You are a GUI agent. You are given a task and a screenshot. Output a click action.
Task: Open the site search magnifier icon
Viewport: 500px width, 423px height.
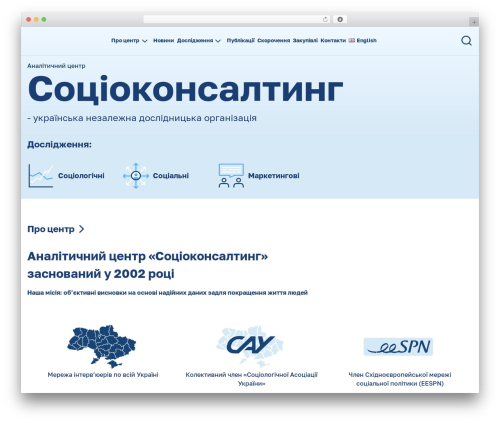pos(466,41)
